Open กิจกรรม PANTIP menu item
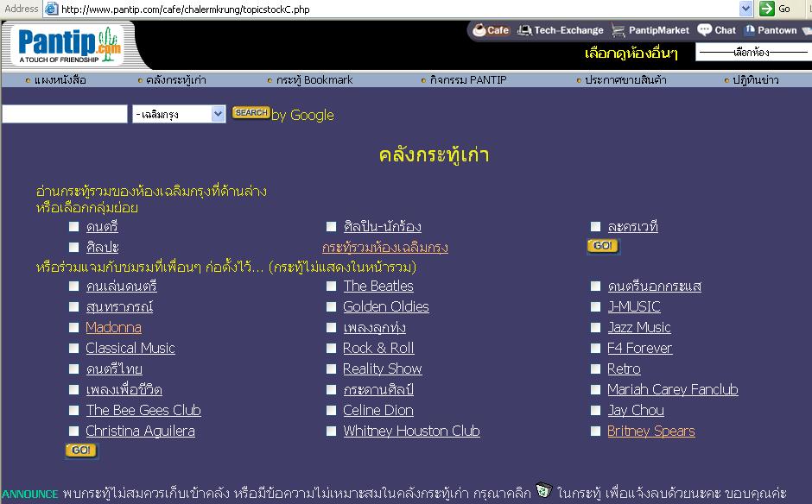Viewport: 812px width, 504px height. [468, 79]
